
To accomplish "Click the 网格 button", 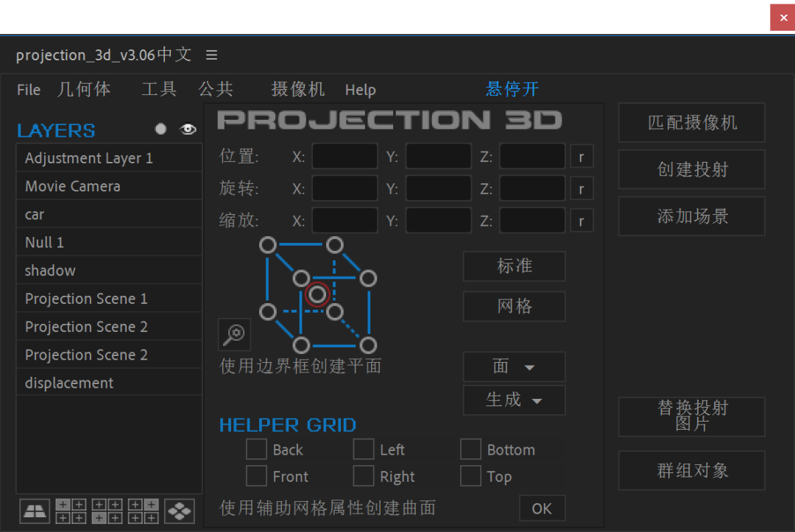I will point(514,306).
